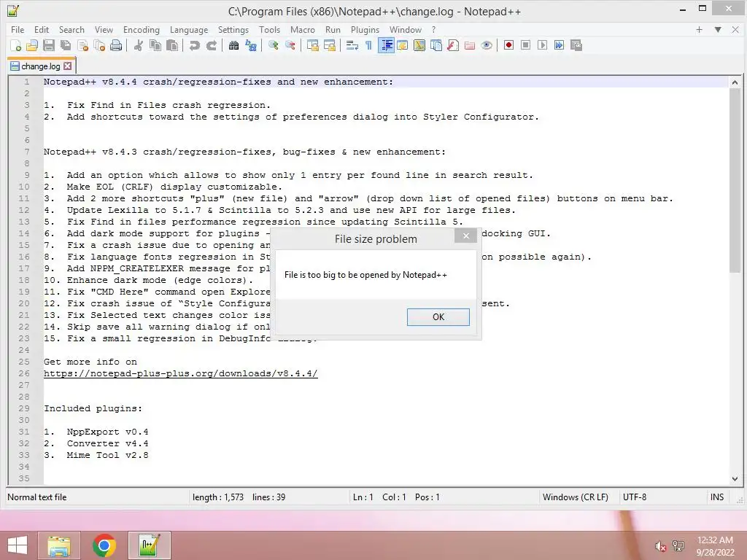
Task: Open the Plugins menu
Action: coord(365,29)
